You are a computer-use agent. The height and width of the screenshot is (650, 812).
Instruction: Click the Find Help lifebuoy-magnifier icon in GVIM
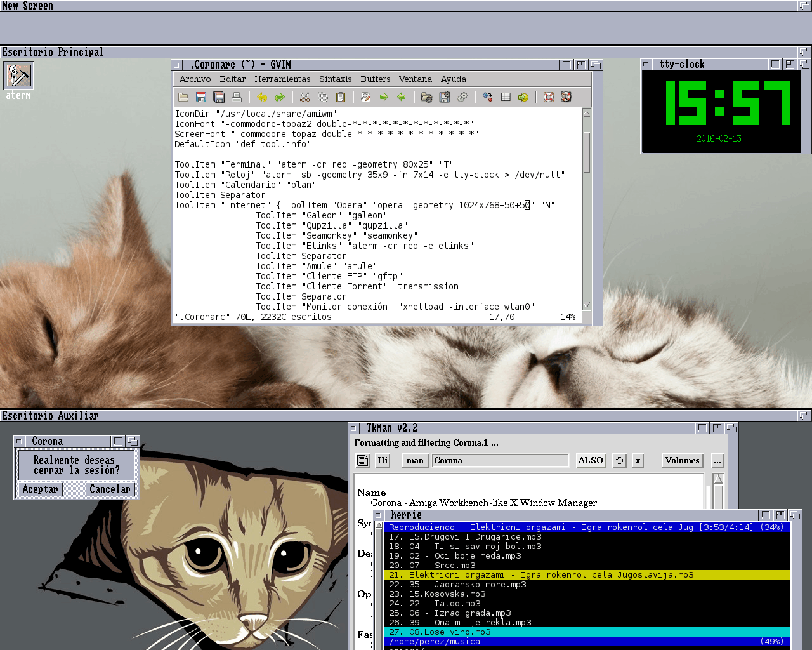566,97
